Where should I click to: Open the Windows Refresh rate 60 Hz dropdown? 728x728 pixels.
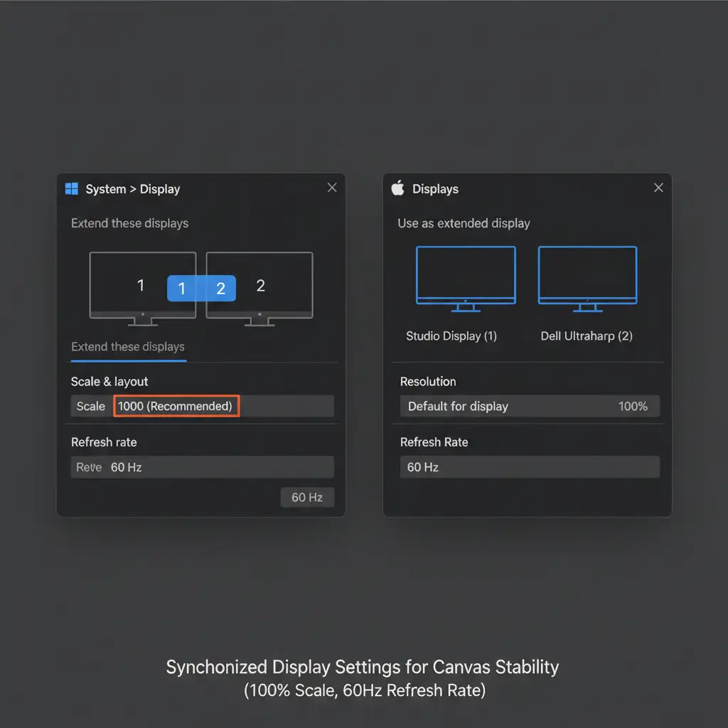tap(203, 467)
